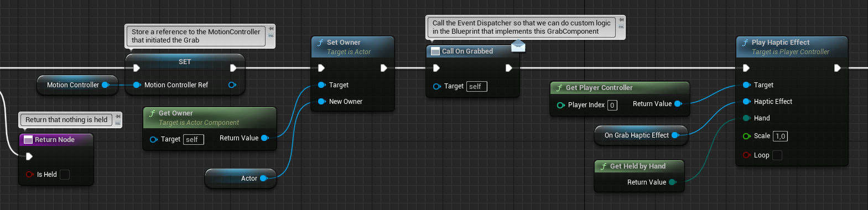Image resolution: width=868 pixels, height=210 pixels.
Task: Click the envelope dispatcher icon on Call On Grabbed
Action: coord(518,46)
